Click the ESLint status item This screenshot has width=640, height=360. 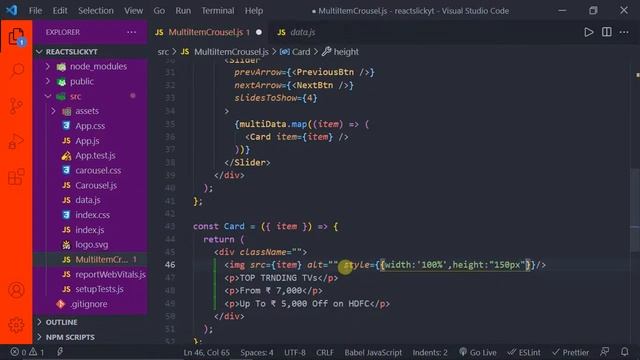[x=524, y=352]
